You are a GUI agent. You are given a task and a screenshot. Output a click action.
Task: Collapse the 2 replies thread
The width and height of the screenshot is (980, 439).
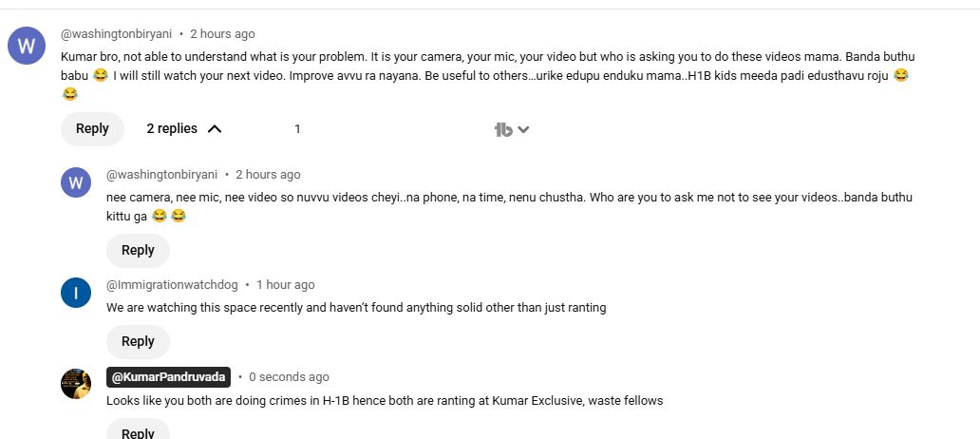coord(182,129)
